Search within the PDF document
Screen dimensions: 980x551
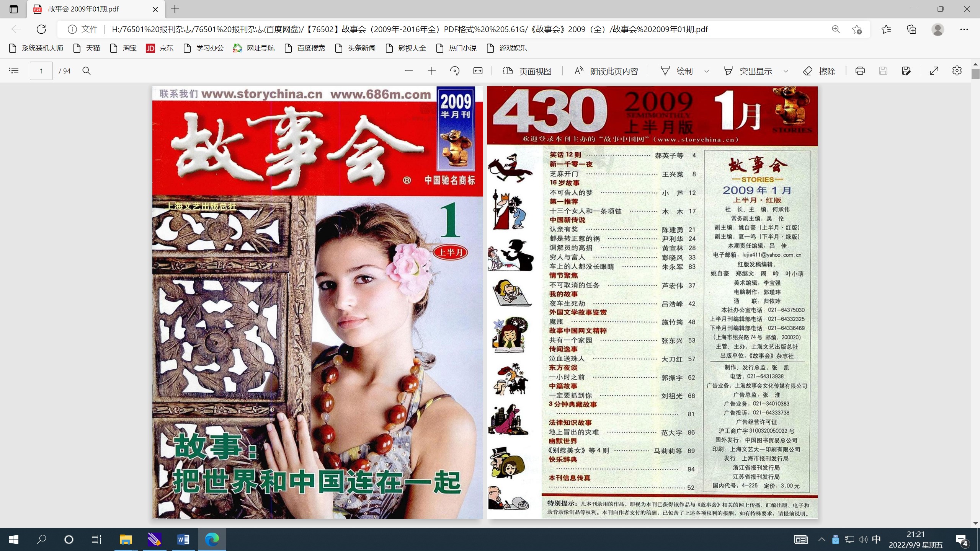pyautogui.click(x=87, y=71)
